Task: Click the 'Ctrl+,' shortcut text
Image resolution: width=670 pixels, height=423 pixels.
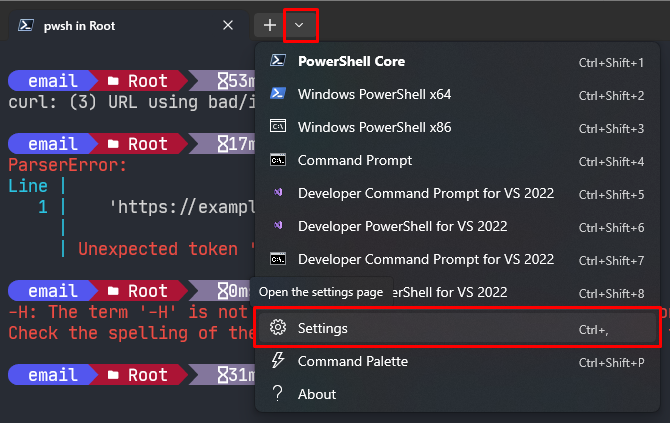Action: click(594, 330)
